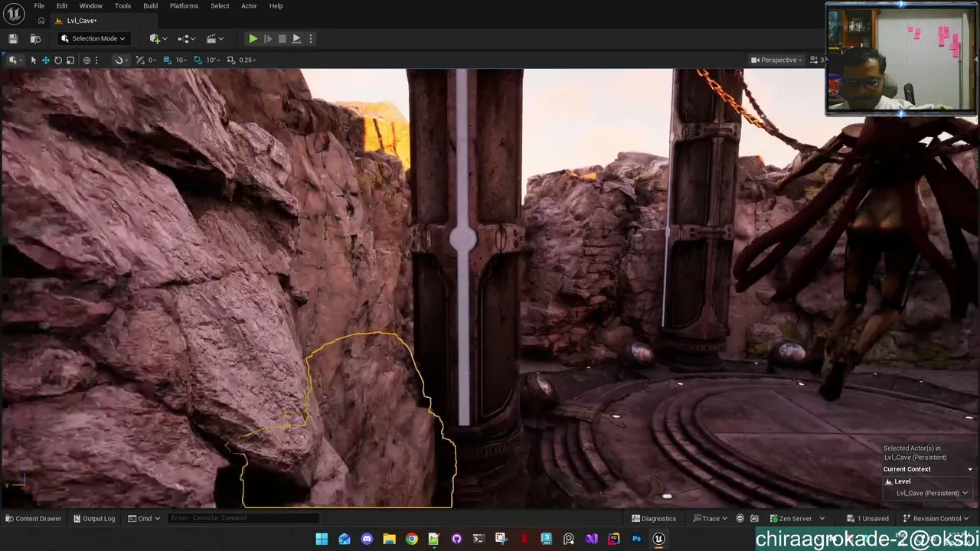Open the File menu
This screenshot has width=980, height=551.
pos(39,6)
